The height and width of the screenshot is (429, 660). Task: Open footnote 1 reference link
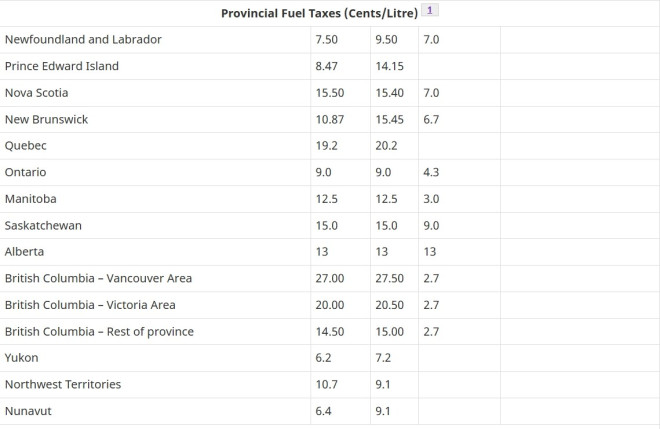coord(430,11)
